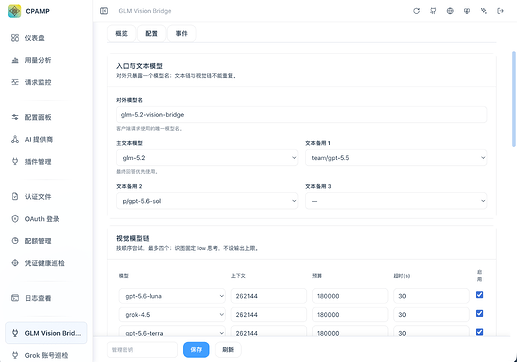Open 凭证健康巡检 credential health check
Viewport: 517px width, 362px height.
click(46, 263)
